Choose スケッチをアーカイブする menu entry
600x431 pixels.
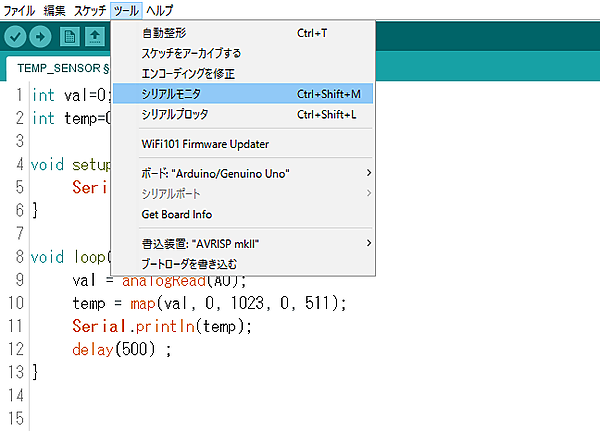191,53
